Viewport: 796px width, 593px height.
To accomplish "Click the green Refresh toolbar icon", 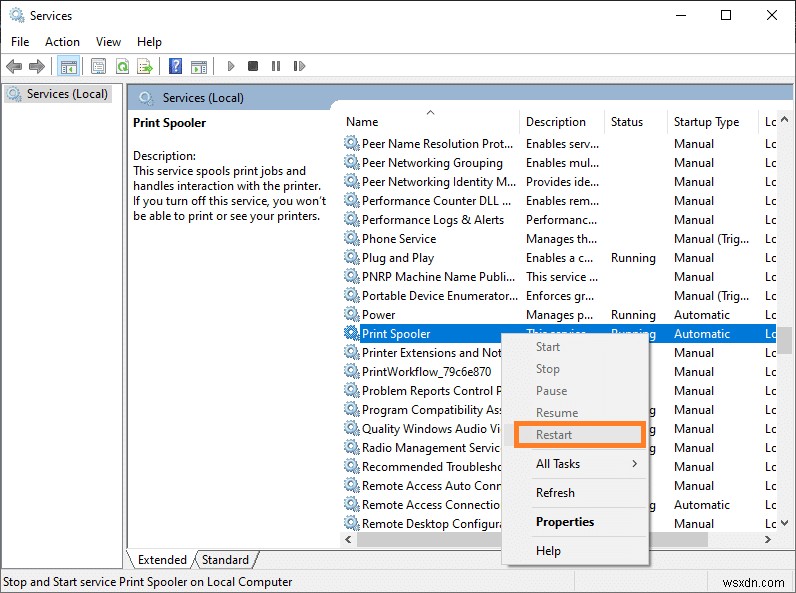I will 122,66.
